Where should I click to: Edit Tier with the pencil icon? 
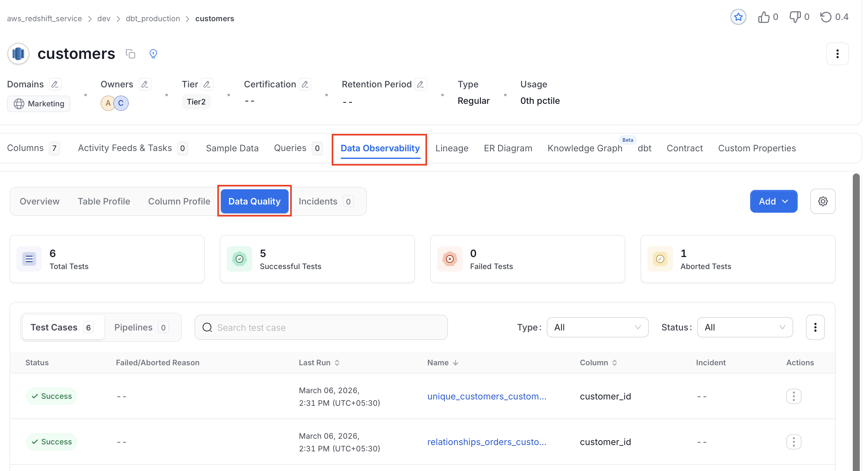click(207, 84)
